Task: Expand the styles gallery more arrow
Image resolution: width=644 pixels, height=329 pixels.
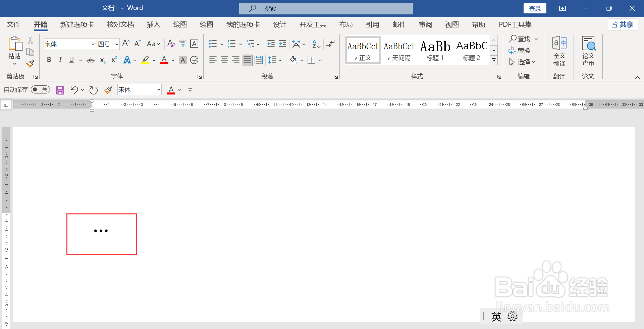Action: point(494,60)
